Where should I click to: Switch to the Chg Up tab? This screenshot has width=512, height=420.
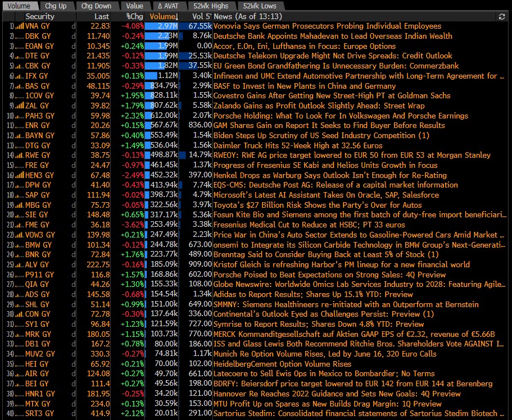click(x=55, y=6)
